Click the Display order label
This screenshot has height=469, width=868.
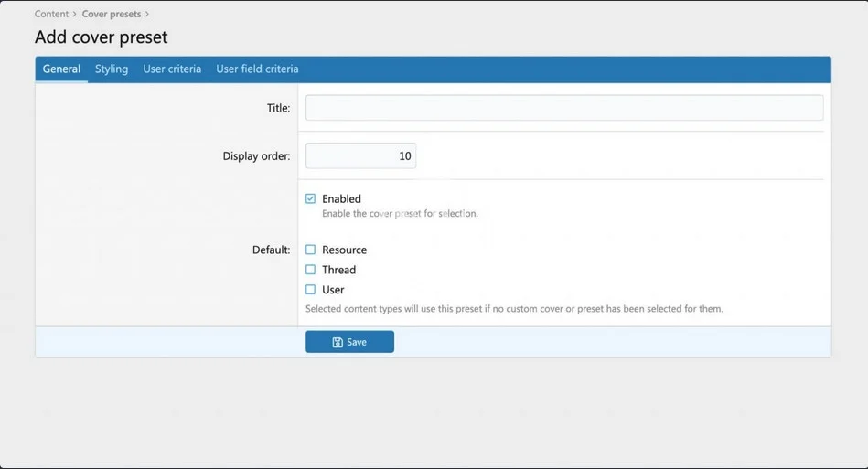pyautogui.click(x=256, y=156)
